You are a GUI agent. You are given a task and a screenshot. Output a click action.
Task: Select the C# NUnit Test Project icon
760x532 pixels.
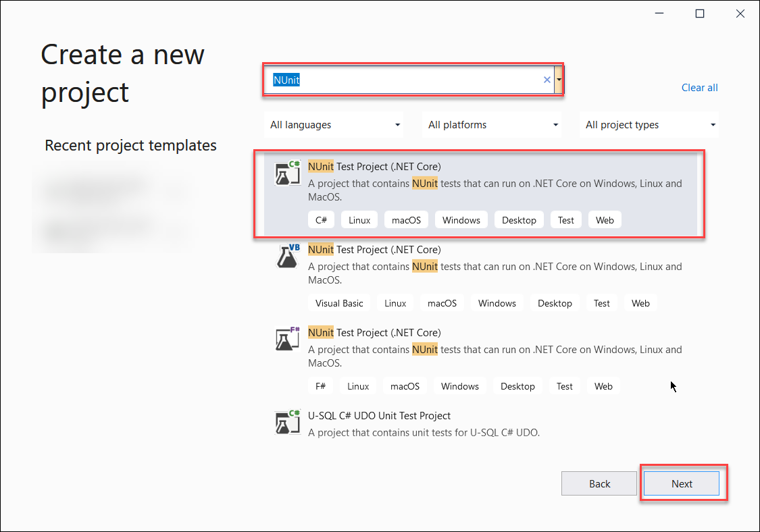[x=288, y=174]
